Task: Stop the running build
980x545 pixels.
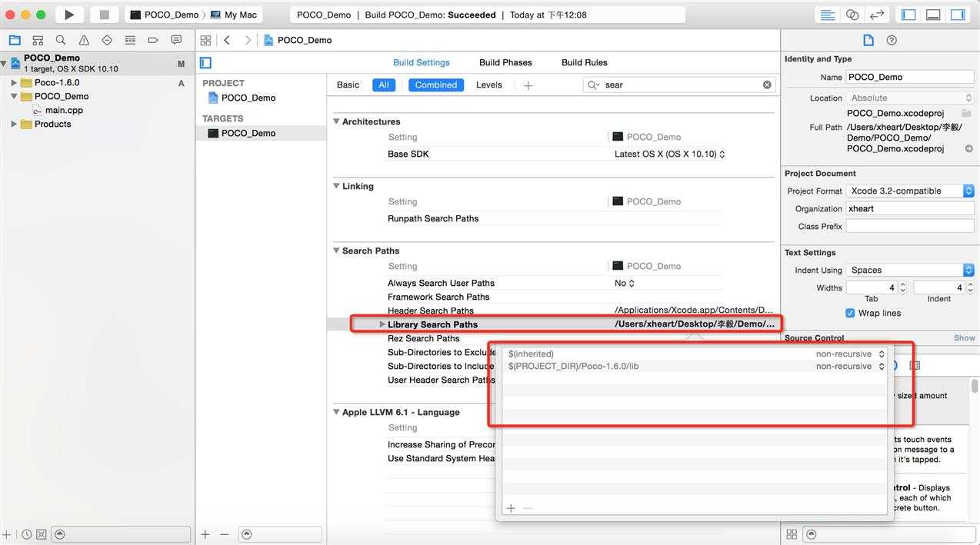Action: 104,15
